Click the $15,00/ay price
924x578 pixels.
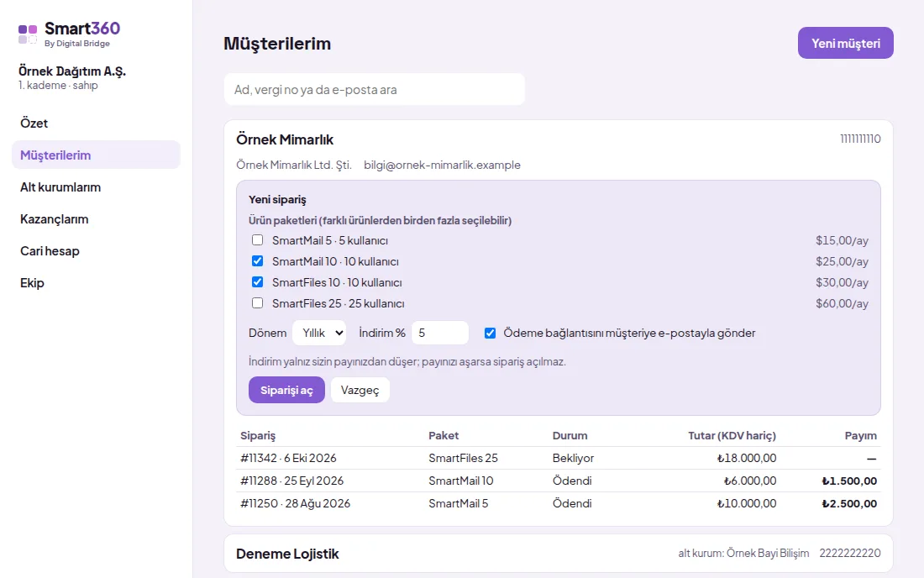842,240
